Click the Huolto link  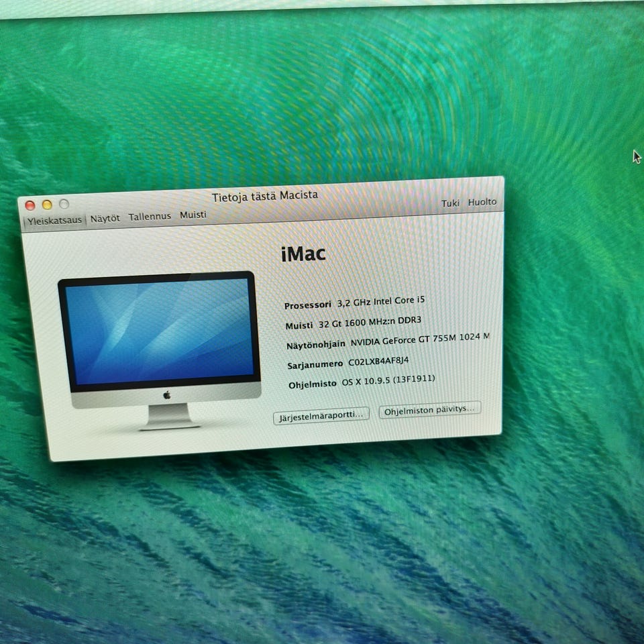coord(482,202)
